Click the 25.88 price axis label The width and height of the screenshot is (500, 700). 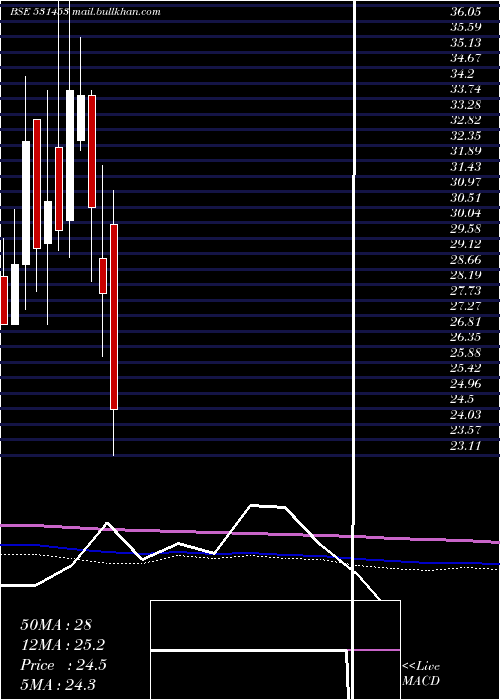click(x=466, y=353)
